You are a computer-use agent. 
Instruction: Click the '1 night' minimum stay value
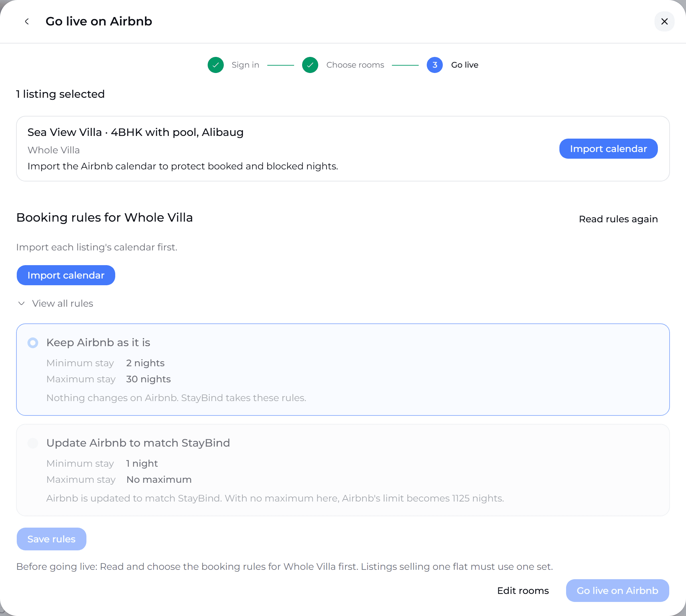pos(142,463)
